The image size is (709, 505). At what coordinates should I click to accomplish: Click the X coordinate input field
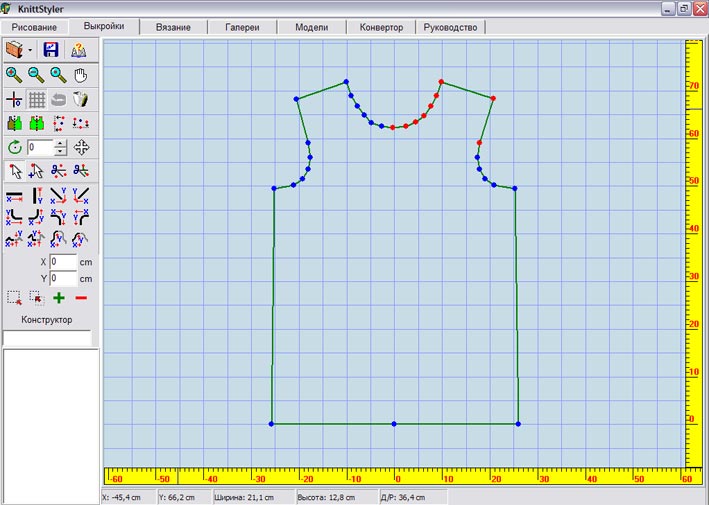point(63,262)
